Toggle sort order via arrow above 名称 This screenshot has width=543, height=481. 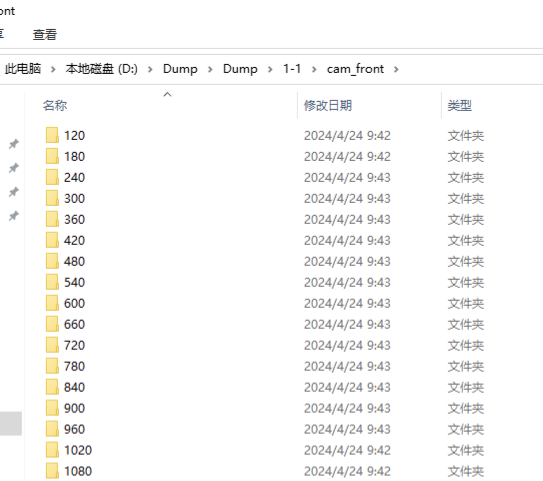[x=168, y=95]
